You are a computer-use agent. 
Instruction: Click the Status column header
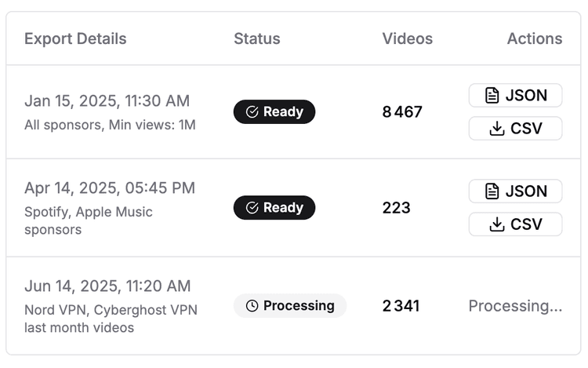pos(257,38)
